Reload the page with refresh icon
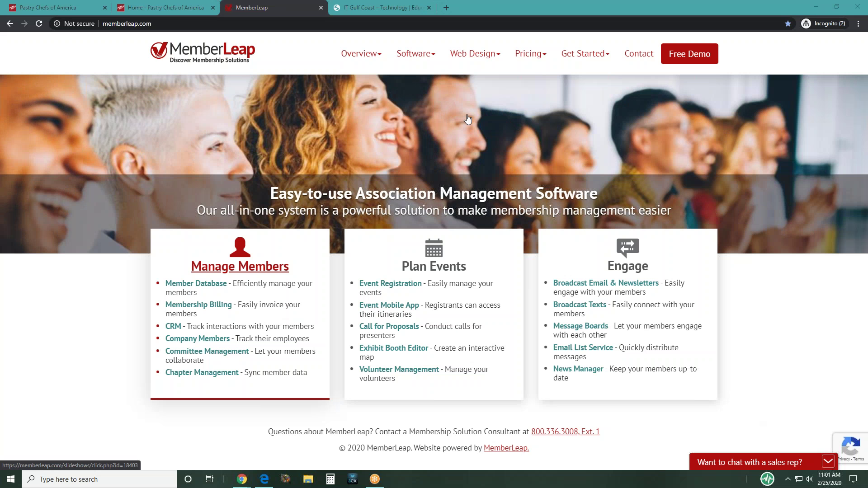This screenshot has width=868, height=488. pyautogui.click(x=39, y=23)
